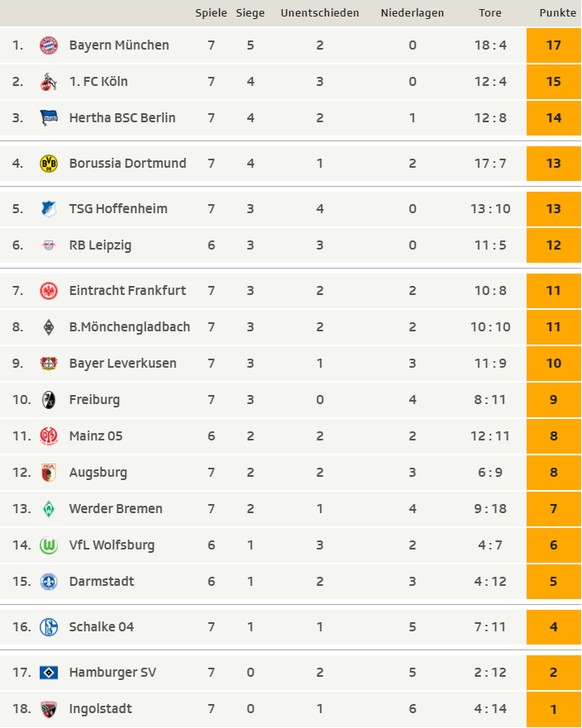Sort table by Punkte column header

click(557, 13)
